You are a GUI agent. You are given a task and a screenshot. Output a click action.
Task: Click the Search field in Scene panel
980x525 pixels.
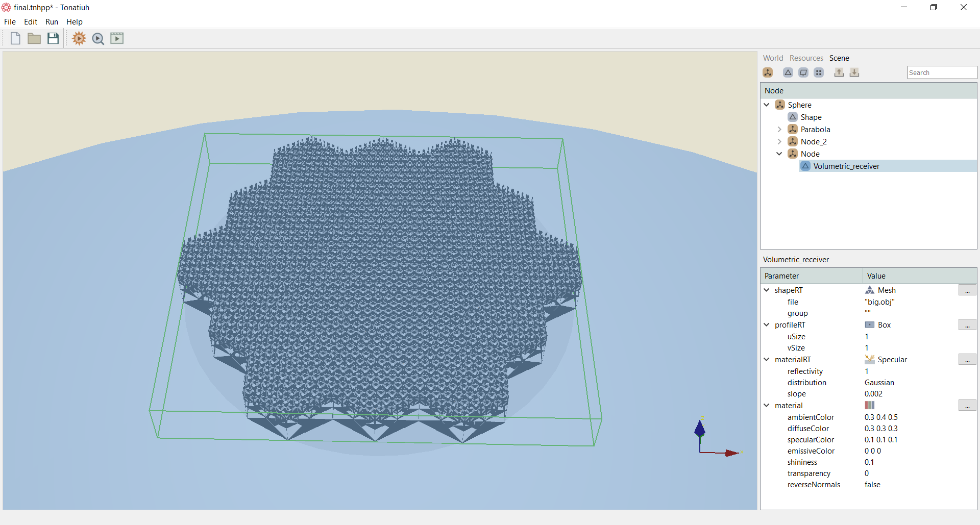[x=942, y=72]
